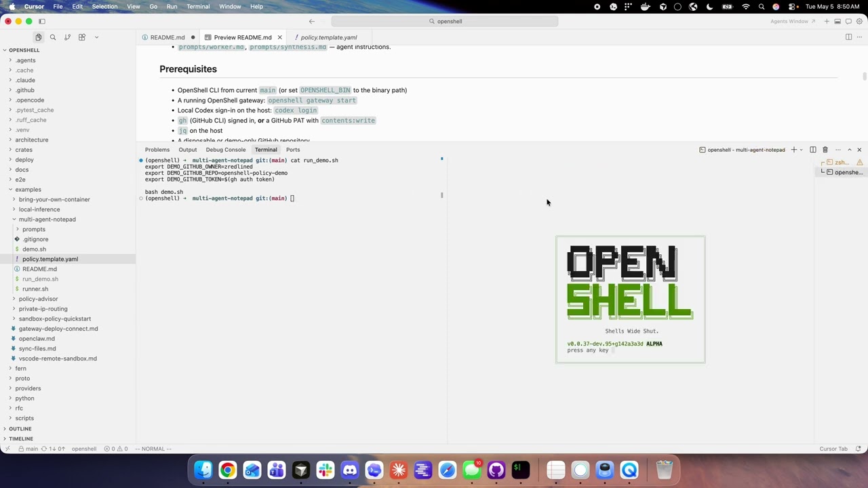Click the openshell command search field
This screenshot has width=868, height=488.
coord(445,21)
